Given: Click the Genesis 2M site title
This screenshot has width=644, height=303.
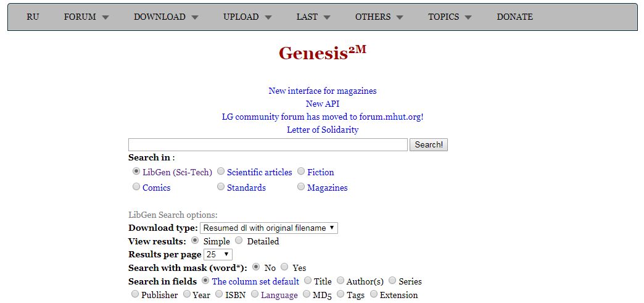Looking at the screenshot, I should pos(323,53).
